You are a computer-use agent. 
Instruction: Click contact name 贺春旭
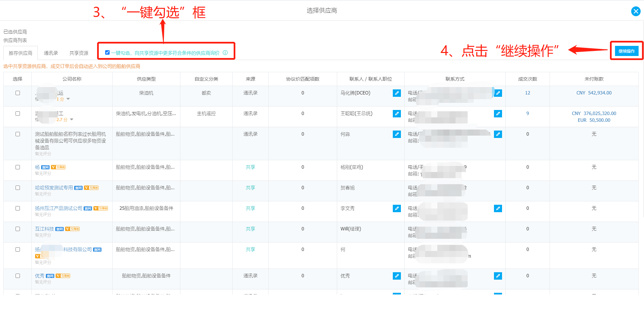pyautogui.click(x=347, y=188)
